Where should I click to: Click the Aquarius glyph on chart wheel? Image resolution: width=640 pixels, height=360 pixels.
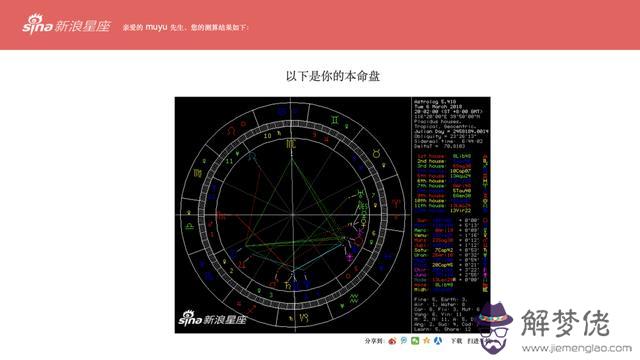point(354,298)
